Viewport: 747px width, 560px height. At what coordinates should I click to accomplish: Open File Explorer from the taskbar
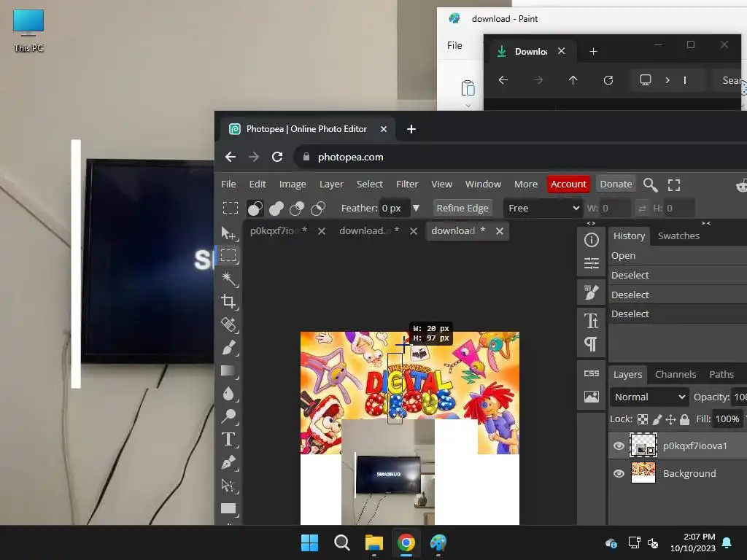click(x=374, y=542)
